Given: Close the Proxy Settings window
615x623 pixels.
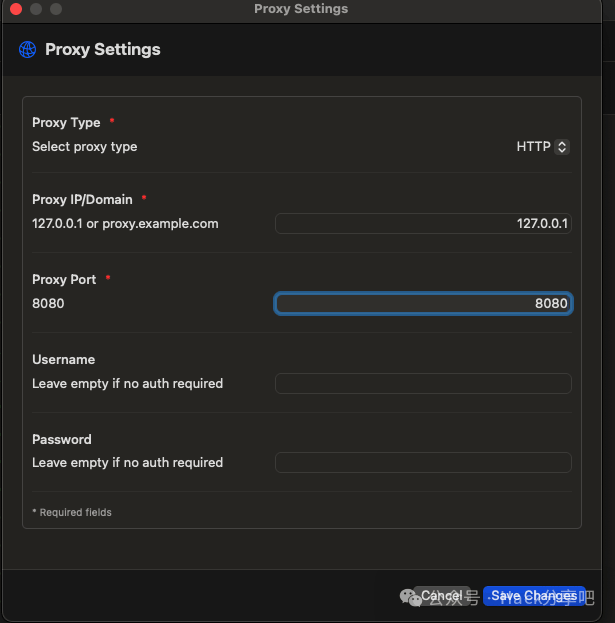Looking at the screenshot, I should point(15,9).
